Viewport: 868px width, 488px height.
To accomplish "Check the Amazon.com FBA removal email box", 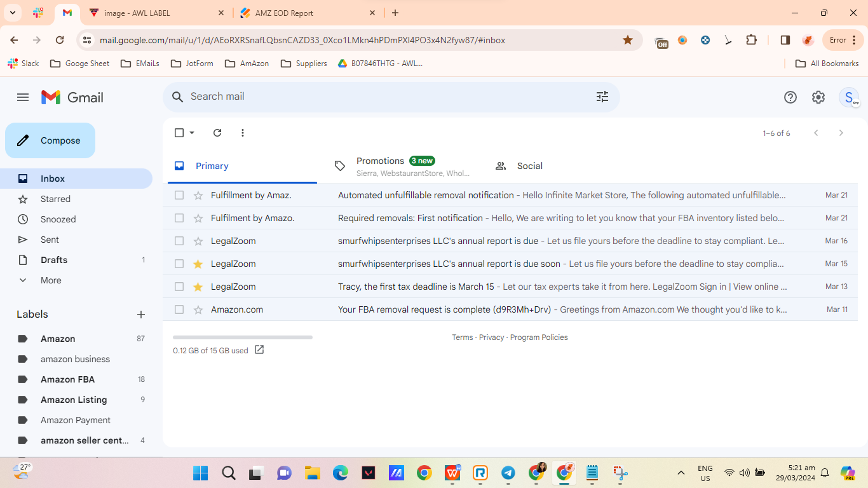I will (179, 309).
